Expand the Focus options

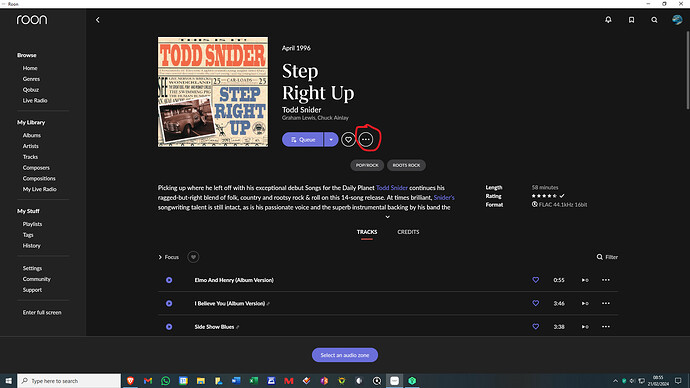[169, 257]
